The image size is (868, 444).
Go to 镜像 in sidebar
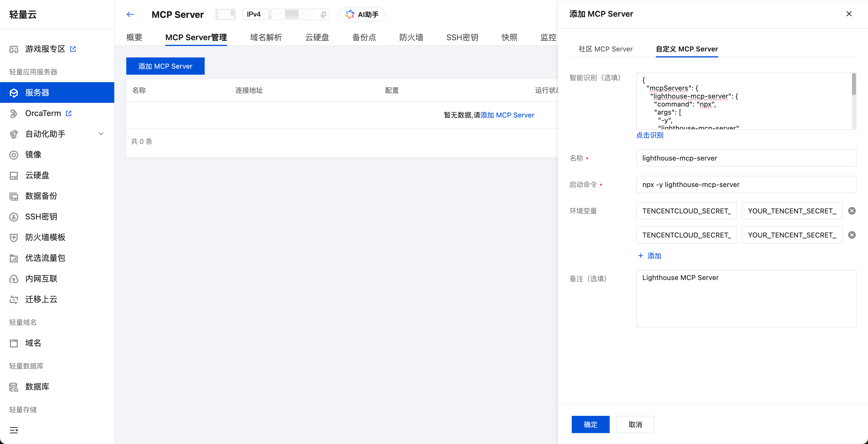click(x=33, y=155)
